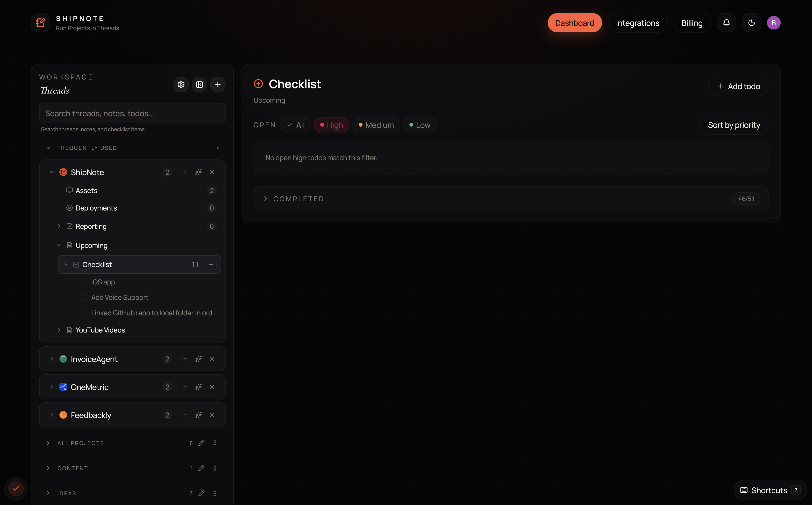Viewport: 812px width, 505px height.
Task: Toggle Low priority filter
Action: (420, 125)
